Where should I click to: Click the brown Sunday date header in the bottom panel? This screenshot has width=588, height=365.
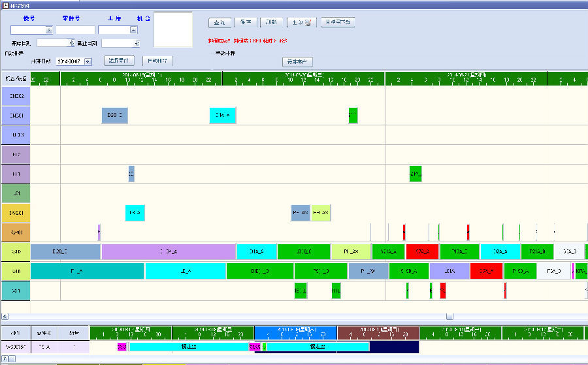378,333
